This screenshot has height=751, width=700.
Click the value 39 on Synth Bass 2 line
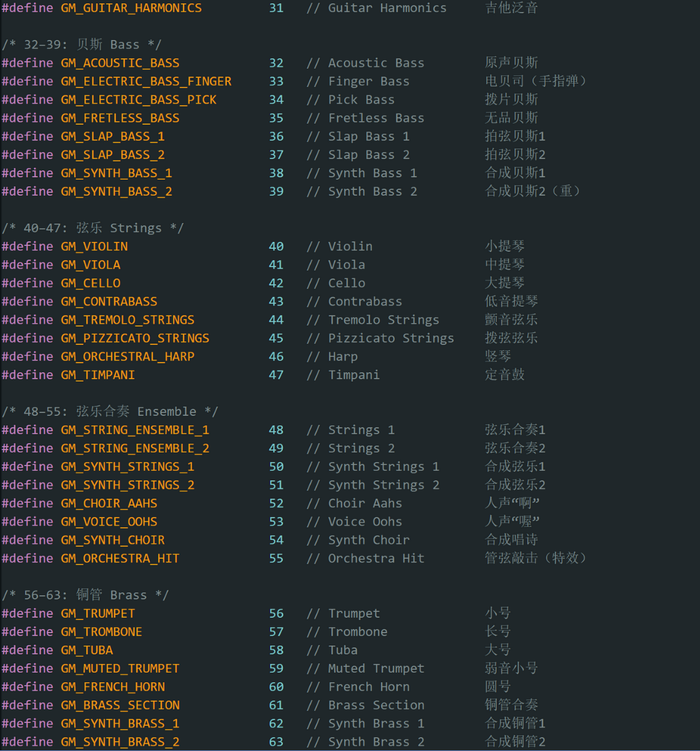(276, 191)
